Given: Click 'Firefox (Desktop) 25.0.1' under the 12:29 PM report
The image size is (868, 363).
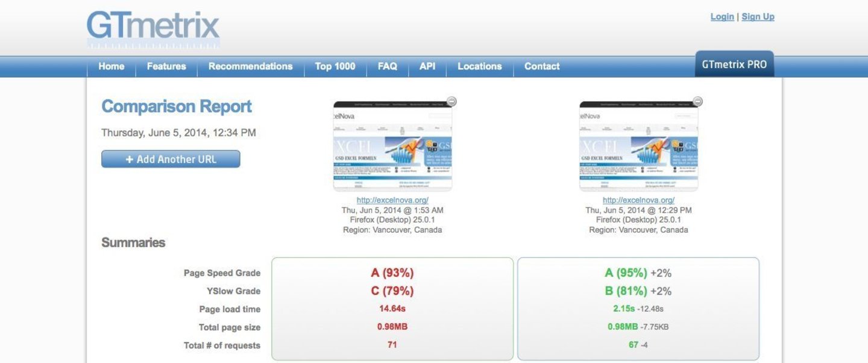Looking at the screenshot, I should pyautogui.click(x=638, y=220).
